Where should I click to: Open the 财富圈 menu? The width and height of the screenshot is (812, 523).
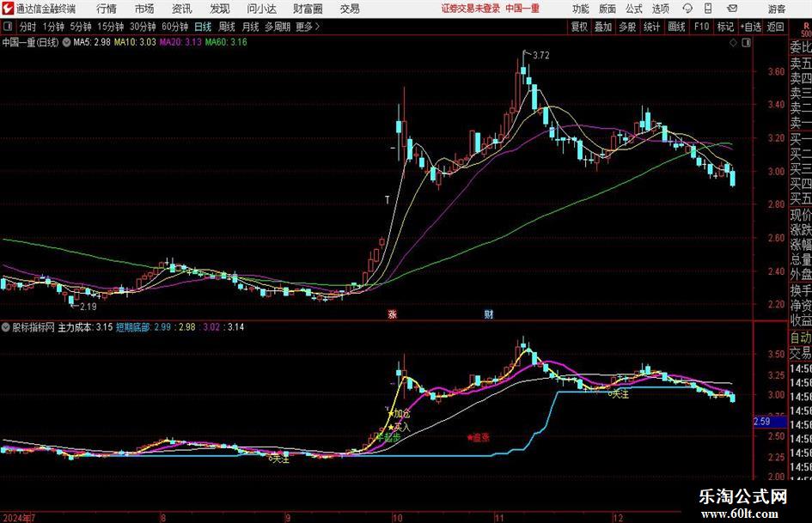tap(308, 9)
